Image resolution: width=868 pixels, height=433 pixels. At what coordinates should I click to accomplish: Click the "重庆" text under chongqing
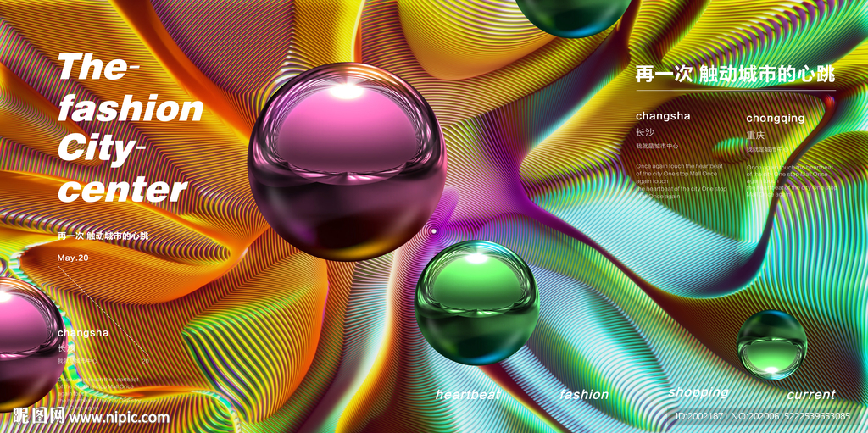(755, 136)
